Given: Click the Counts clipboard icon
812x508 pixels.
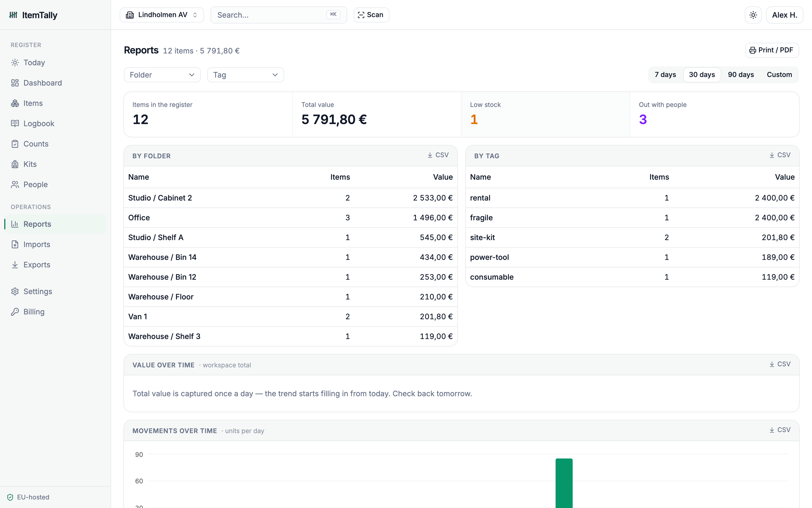Looking at the screenshot, I should pos(15,144).
